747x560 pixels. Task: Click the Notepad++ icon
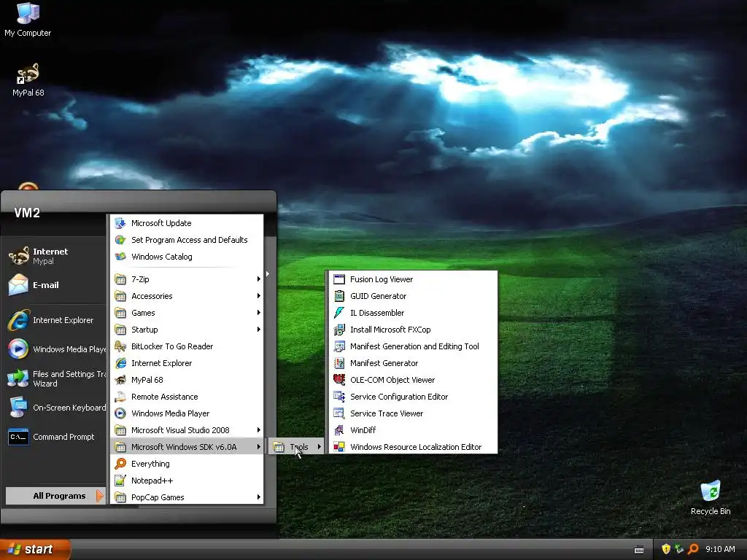tap(120, 481)
